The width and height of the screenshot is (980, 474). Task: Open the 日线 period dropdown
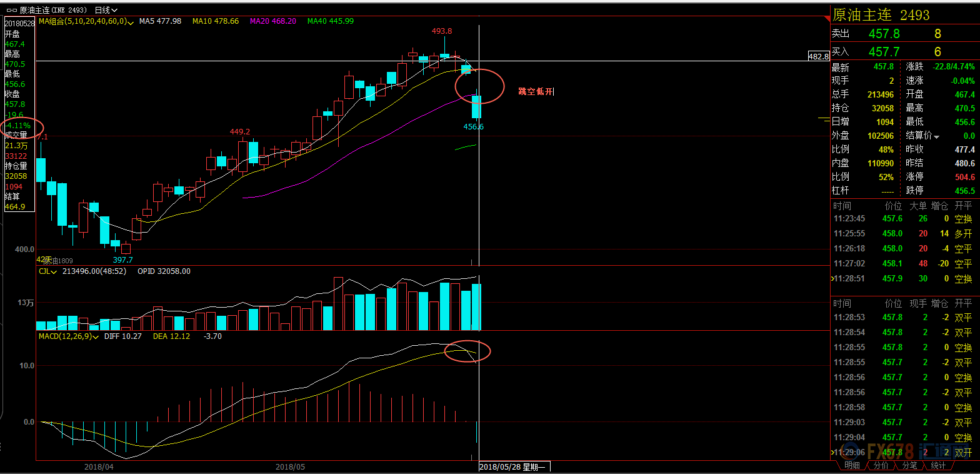tap(106, 10)
